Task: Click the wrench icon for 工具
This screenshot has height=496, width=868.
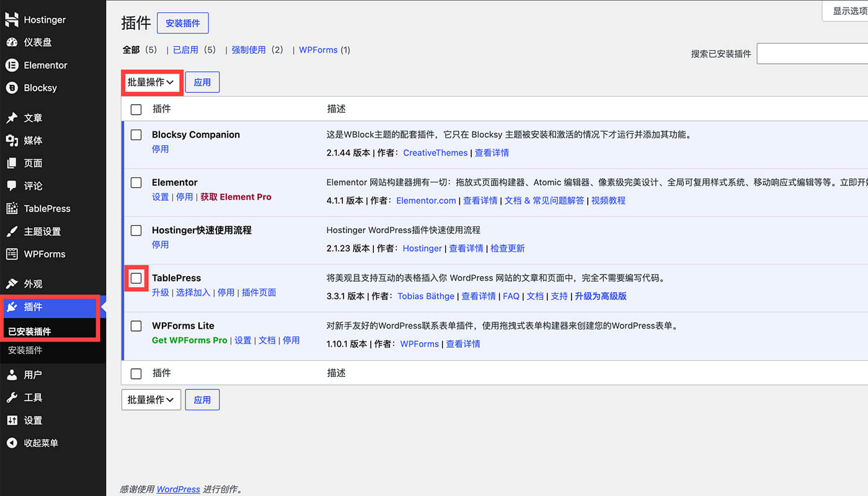Action: tap(12, 397)
